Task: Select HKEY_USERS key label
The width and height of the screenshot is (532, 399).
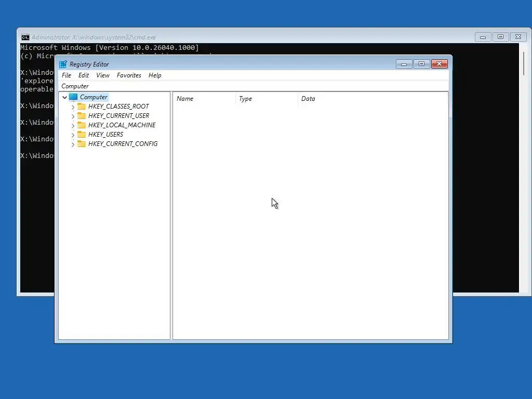Action: (105, 135)
